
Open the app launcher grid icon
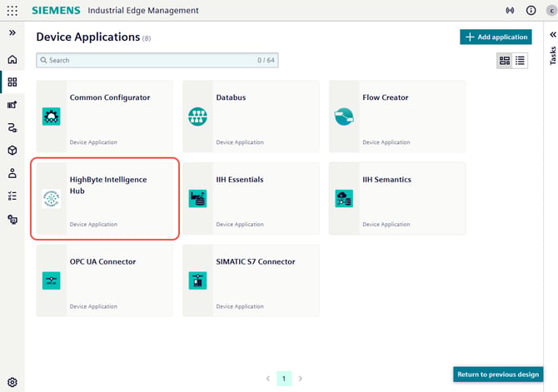click(x=12, y=11)
